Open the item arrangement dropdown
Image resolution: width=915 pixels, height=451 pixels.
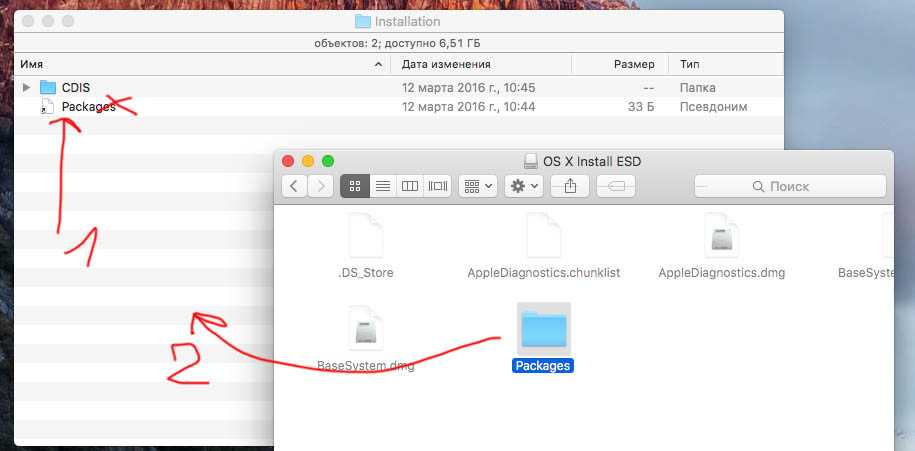coord(478,186)
